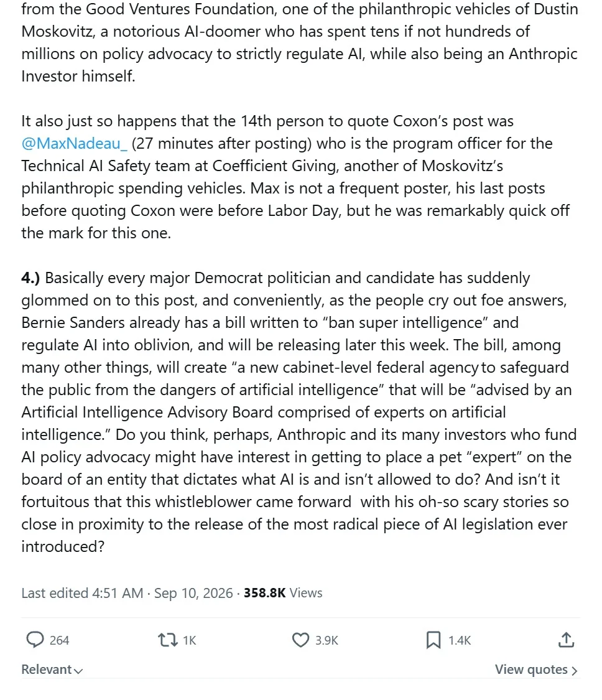
Task: Click the reply speech bubble icon
Action: point(35,640)
